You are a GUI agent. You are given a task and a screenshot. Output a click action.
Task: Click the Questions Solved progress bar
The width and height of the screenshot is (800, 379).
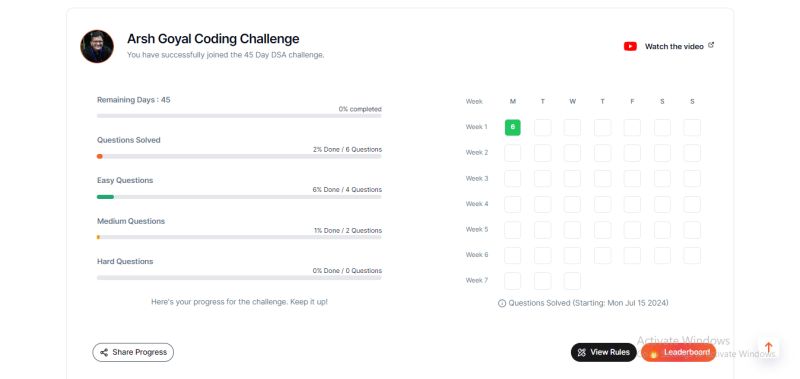(239, 157)
